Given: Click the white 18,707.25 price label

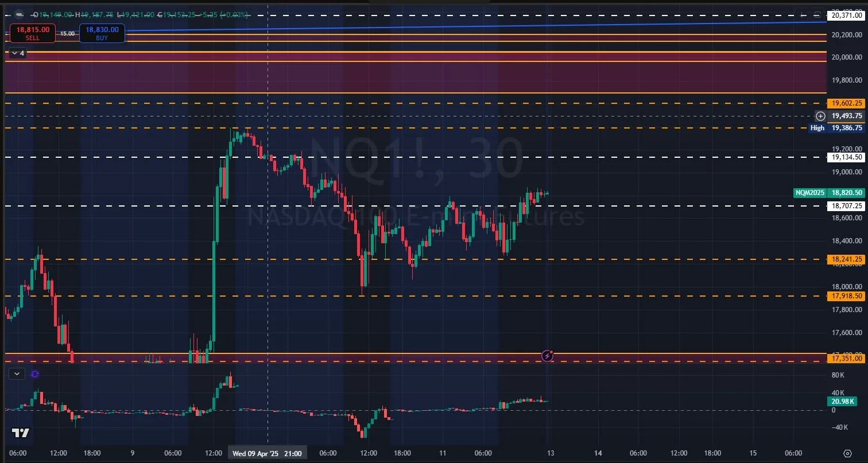Looking at the screenshot, I should tap(846, 205).
